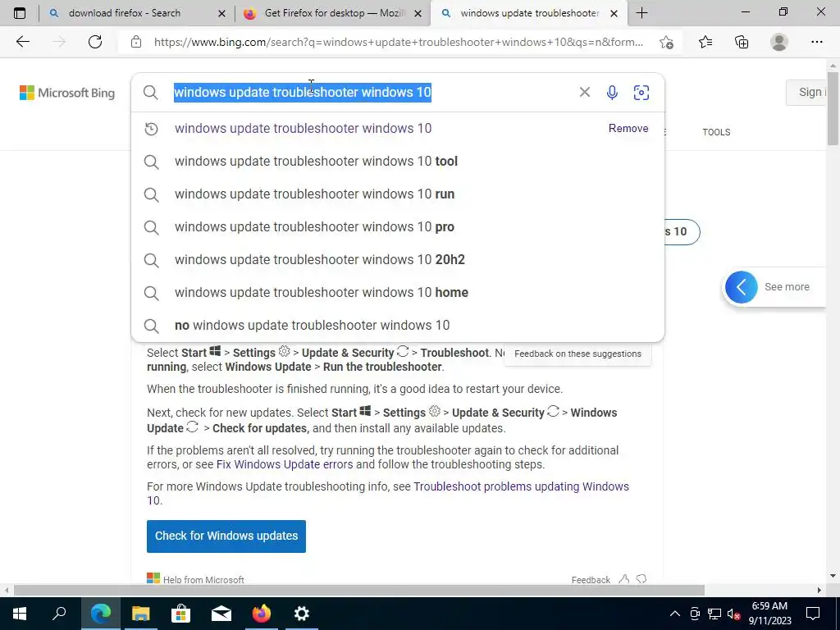Choose suggestion ending with tool

click(x=398, y=162)
